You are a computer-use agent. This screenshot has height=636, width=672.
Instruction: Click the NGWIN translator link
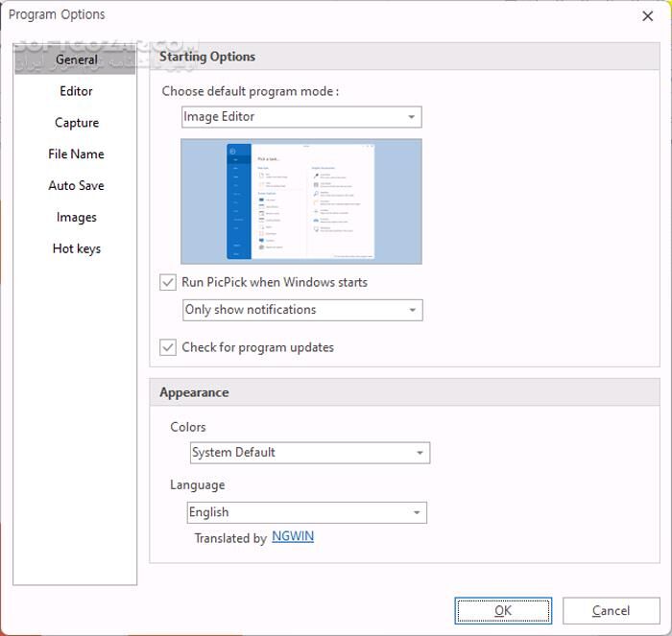click(x=293, y=537)
